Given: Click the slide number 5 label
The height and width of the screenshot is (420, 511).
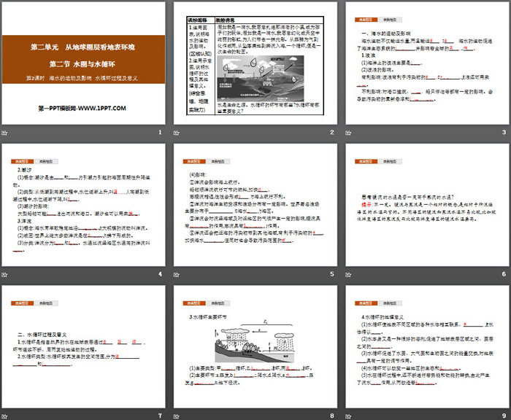Looking at the screenshot, I should point(331,274).
